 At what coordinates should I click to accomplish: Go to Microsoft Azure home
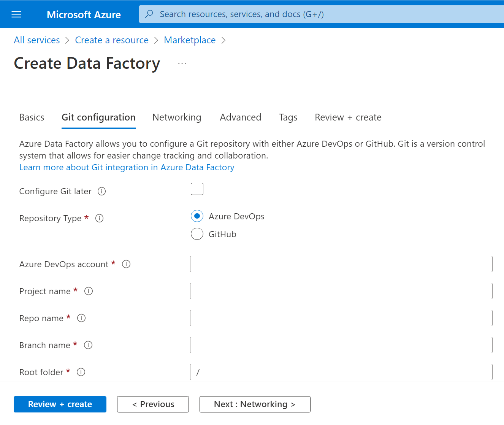84,14
